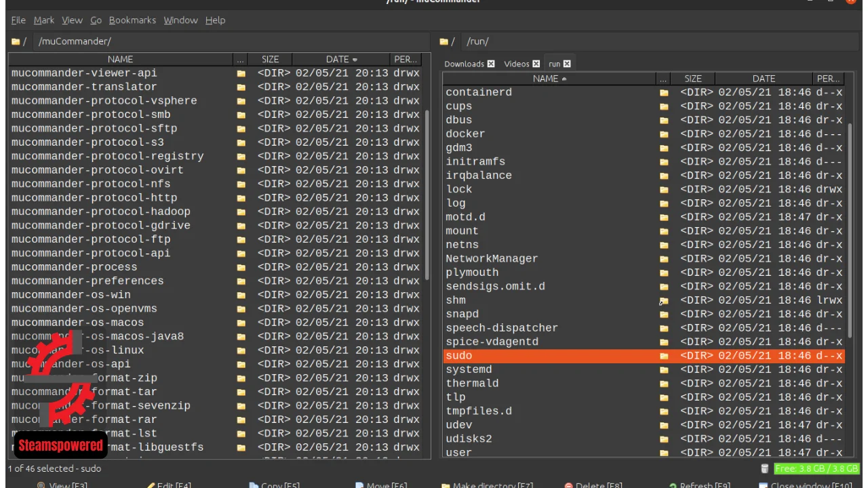The image size is (868, 488).
Task: Sort right panel by DATE column
Action: click(764, 79)
